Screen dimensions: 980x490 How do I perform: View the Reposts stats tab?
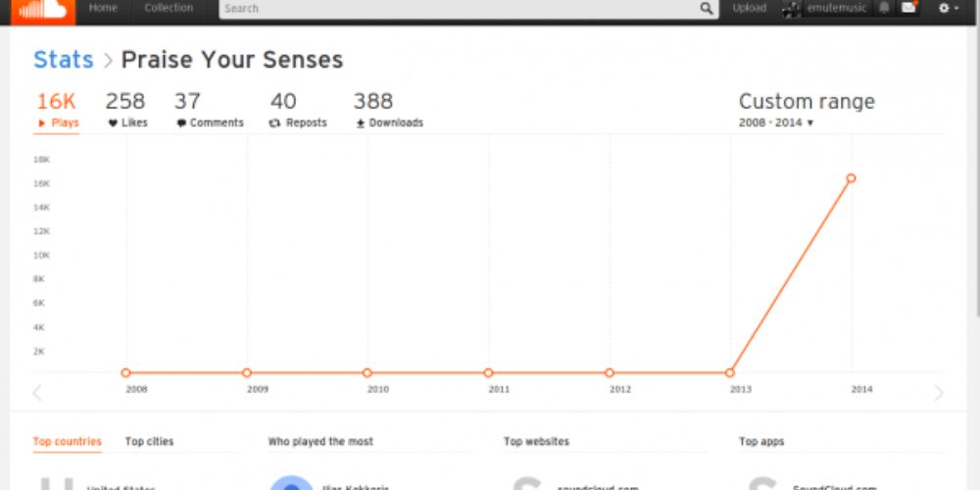click(x=297, y=111)
